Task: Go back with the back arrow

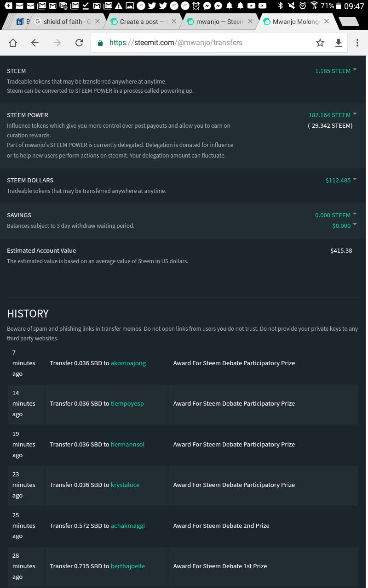Action: point(35,43)
